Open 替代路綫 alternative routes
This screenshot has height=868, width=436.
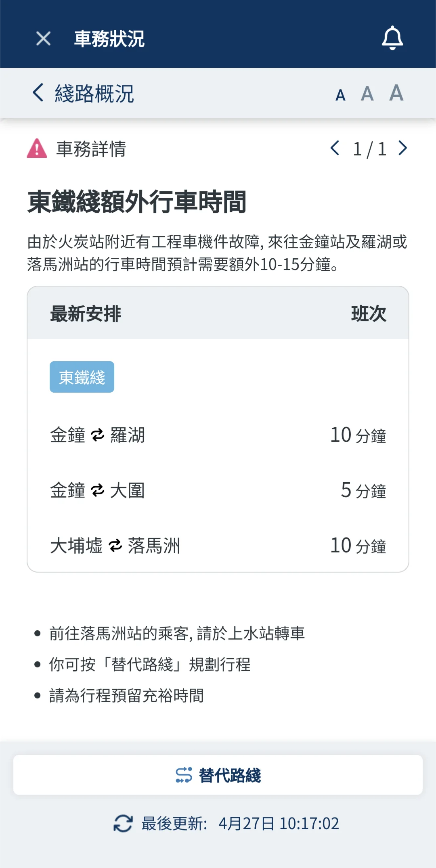coord(218,775)
